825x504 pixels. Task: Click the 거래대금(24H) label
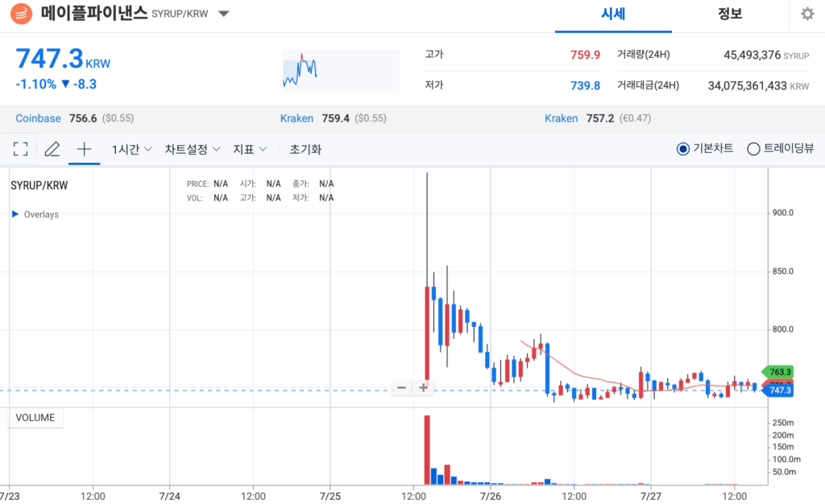pyautogui.click(x=648, y=85)
